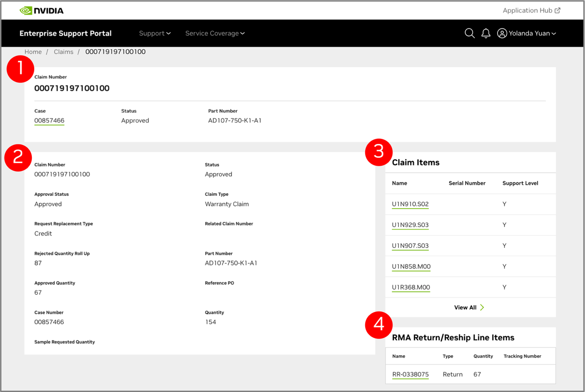Click View All claim items
This screenshot has height=392, width=585.
(469, 307)
